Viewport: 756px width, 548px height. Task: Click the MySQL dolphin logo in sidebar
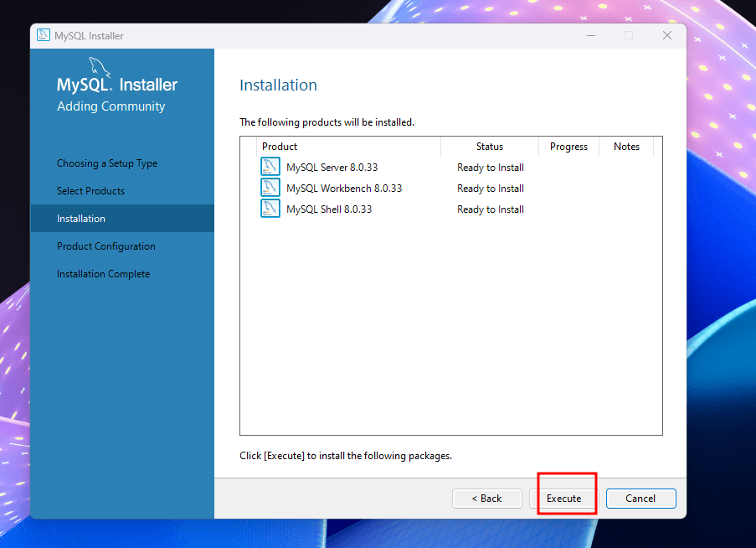click(100, 67)
